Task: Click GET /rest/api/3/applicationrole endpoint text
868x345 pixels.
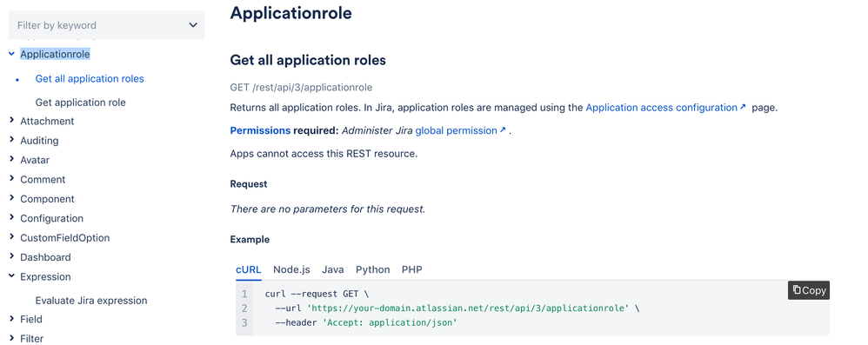Action: pyautogui.click(x=301, y=88)
